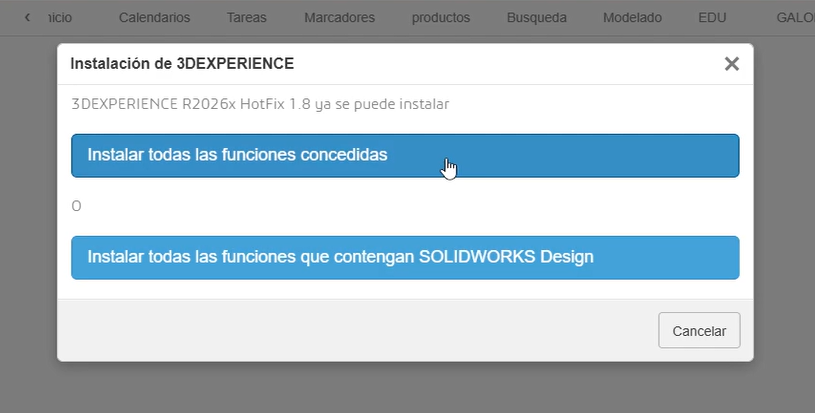Switch to the Modelado tab
Image resolution: width=815 pixels, height=413 pixels.
point(632,17)
